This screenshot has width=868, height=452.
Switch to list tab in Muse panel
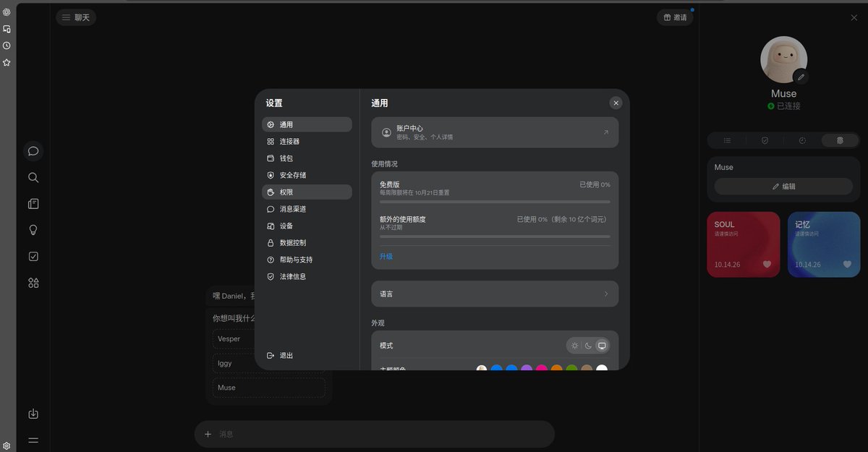pos(727,140)
